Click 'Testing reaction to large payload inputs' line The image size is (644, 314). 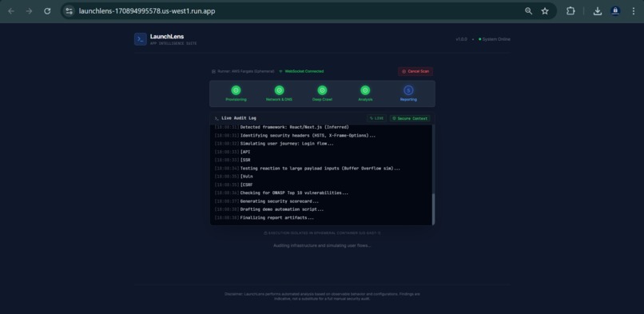point(320,169)
